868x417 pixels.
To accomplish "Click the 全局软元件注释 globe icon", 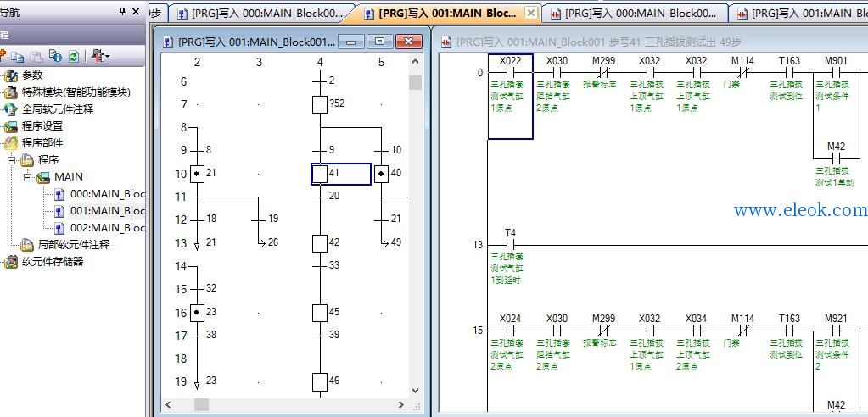I will (11, 109).
